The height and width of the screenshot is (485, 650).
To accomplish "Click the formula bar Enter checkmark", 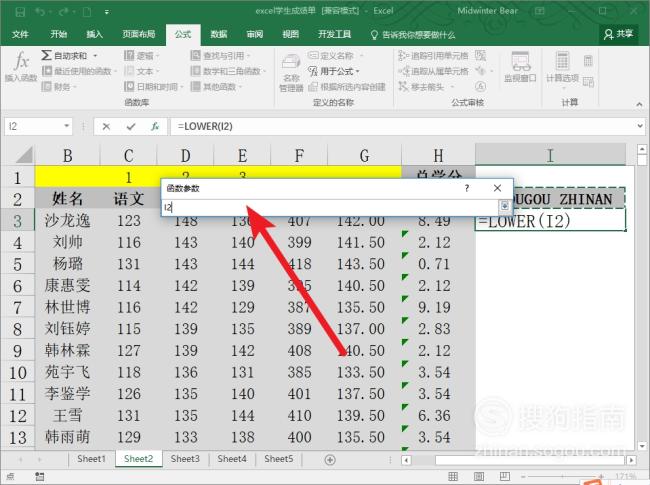I will 131,126.
